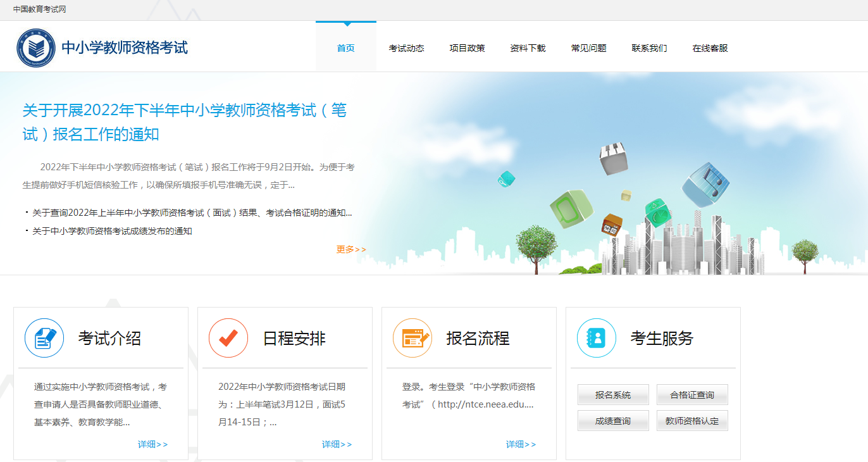Image resolution: width=868 pixels, height=462 pixels.
Task: Click the 合格证查询 button
Action: coord(692,395)
